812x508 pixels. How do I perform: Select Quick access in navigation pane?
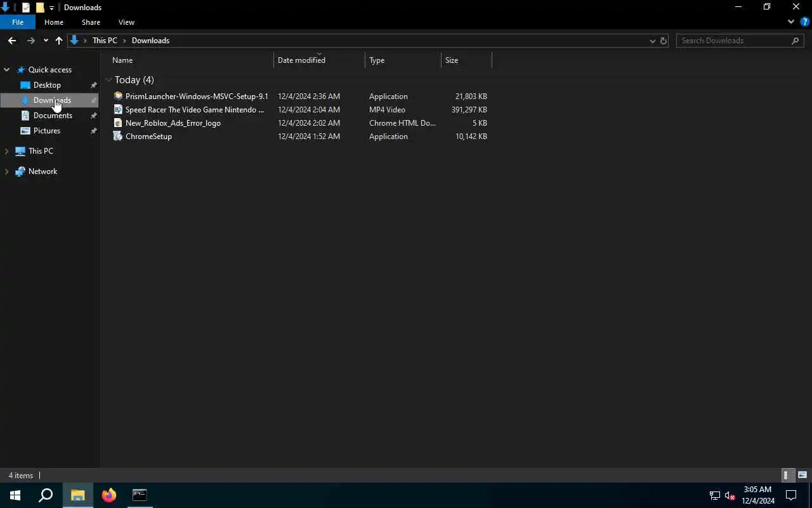click(x=49, y=70)
